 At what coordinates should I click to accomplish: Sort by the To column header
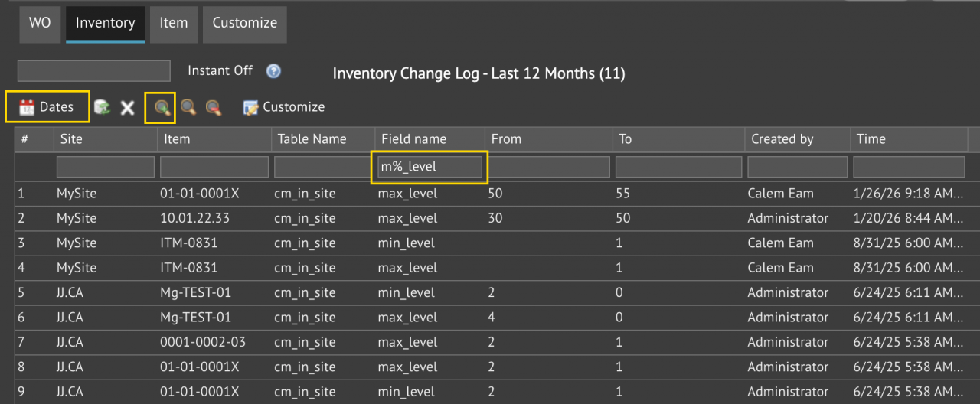[678, 139]
